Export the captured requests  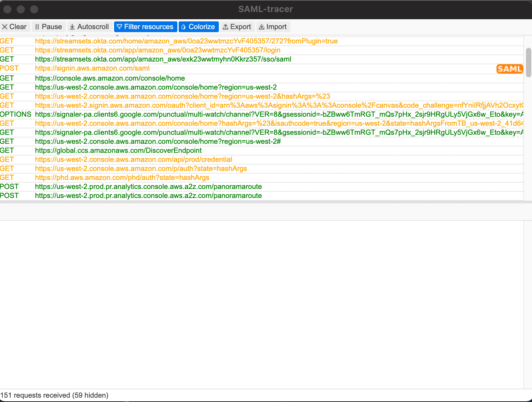(237, 27)
